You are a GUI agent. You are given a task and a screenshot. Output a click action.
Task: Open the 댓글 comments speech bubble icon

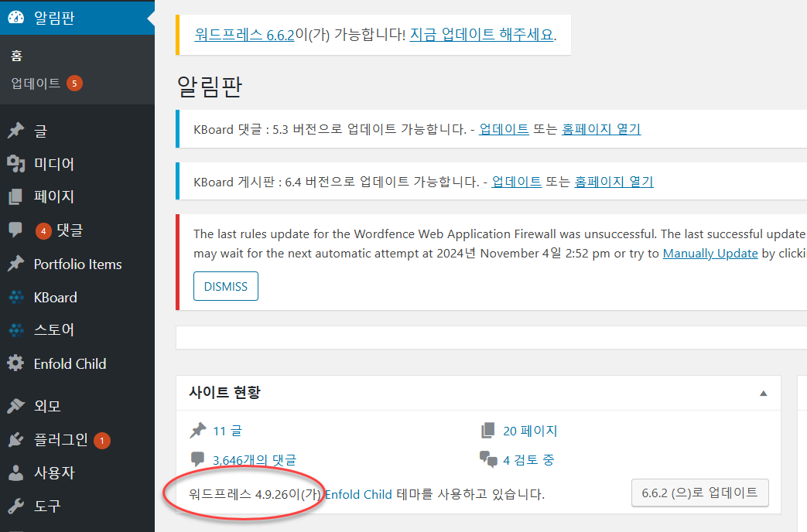[17, 230]
